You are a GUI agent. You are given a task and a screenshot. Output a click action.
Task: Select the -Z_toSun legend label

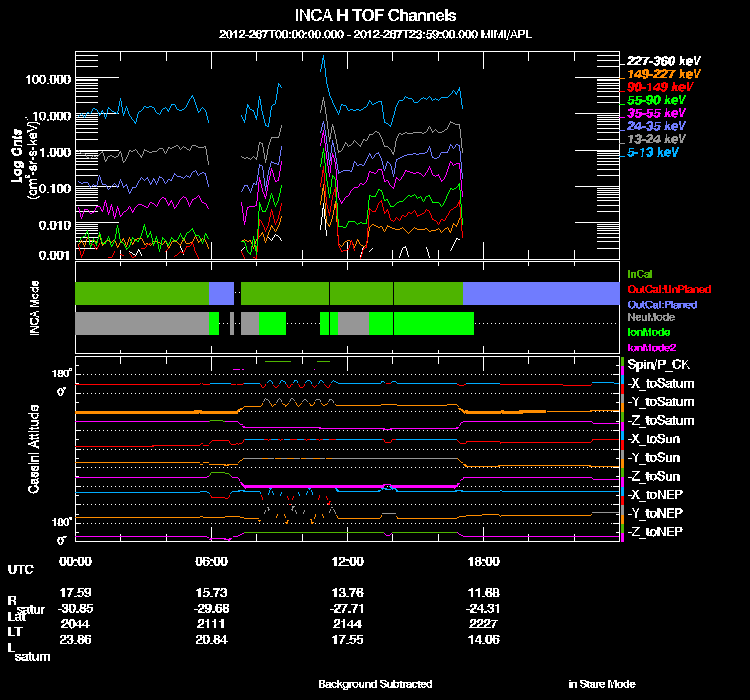(x=655, y=475)
